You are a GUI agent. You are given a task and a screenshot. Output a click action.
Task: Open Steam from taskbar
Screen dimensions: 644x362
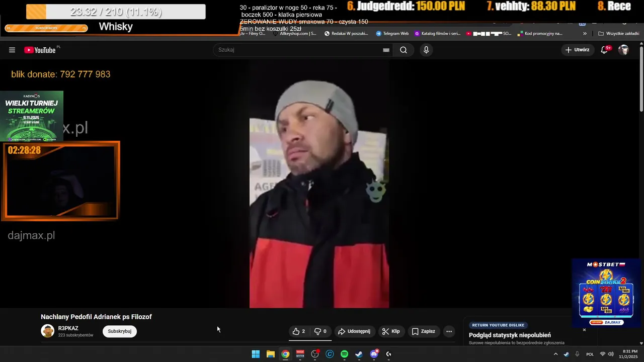(359, 354)
